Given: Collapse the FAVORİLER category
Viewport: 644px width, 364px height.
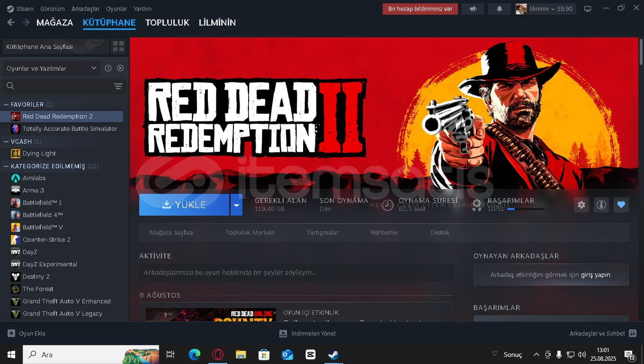Looking at the screenshot, I should [x=7, y=104].
